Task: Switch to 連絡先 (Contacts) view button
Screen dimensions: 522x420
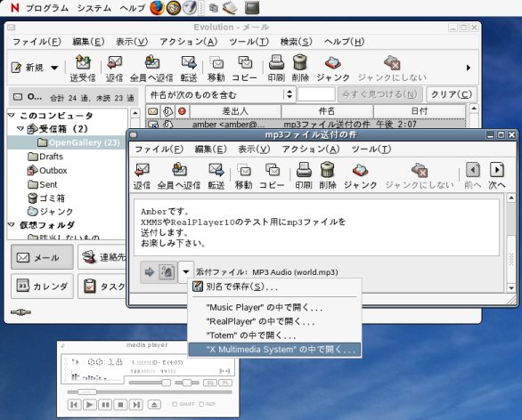Action: pos(102,257)
